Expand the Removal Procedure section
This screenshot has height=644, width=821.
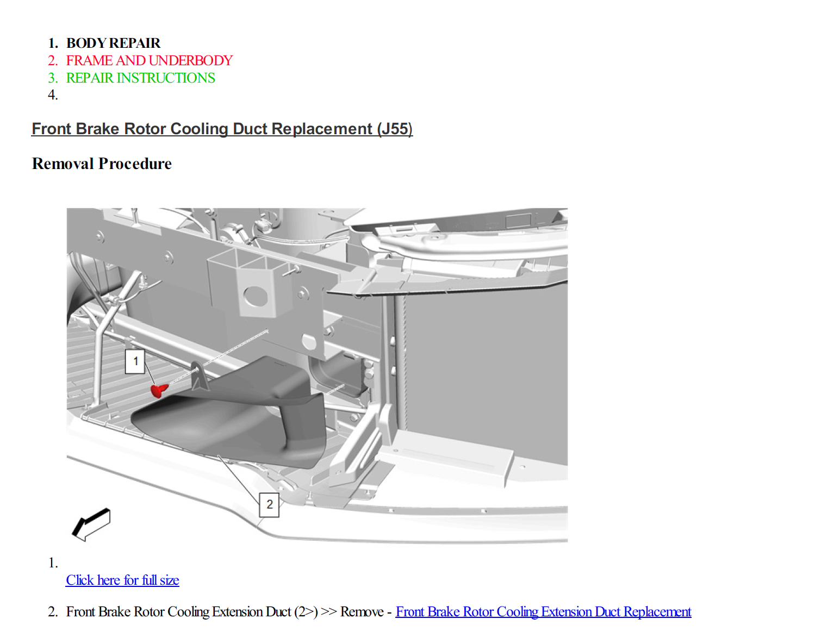tap(102, 164)
